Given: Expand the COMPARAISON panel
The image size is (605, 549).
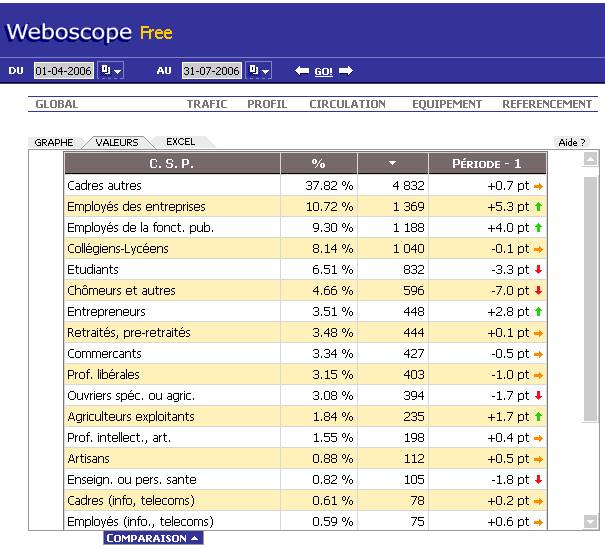Looking at the screenshot, I should click(153, 538).
